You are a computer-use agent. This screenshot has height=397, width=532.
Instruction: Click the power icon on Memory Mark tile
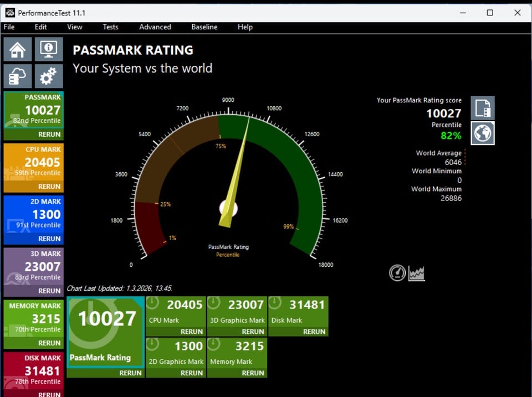tap(214, 344)
